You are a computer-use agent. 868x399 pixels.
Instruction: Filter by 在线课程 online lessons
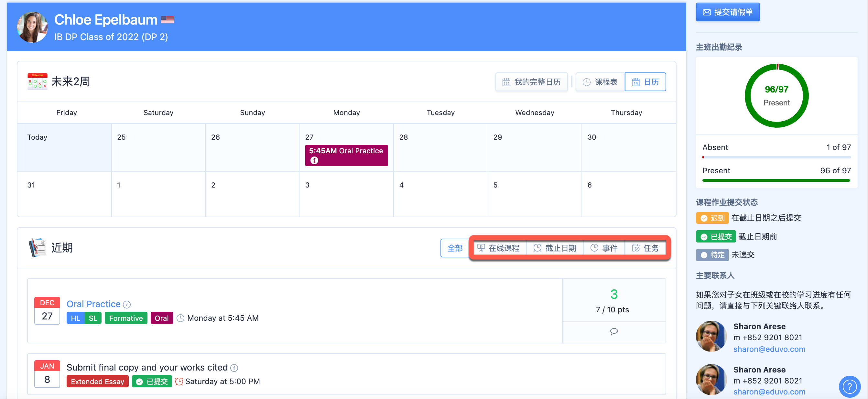point(499,248)
